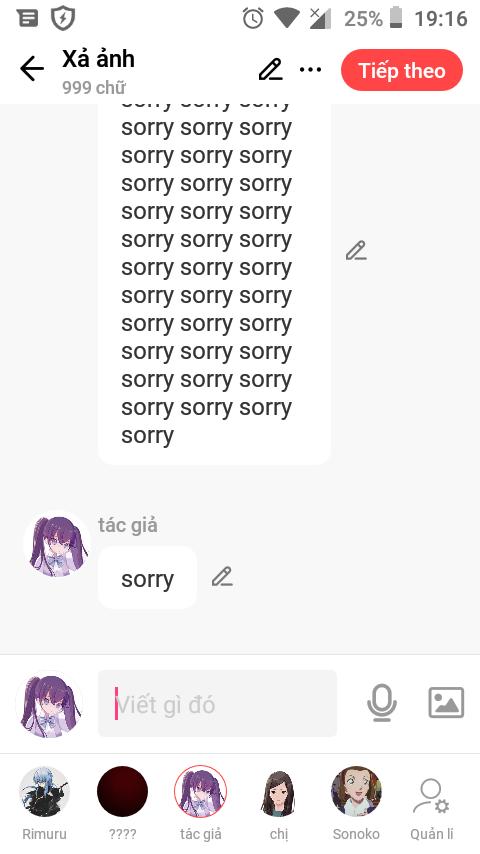Select the tác giả character in bottom bar
Viewport: 480px width, 854px height.
(x=200, y=803)
